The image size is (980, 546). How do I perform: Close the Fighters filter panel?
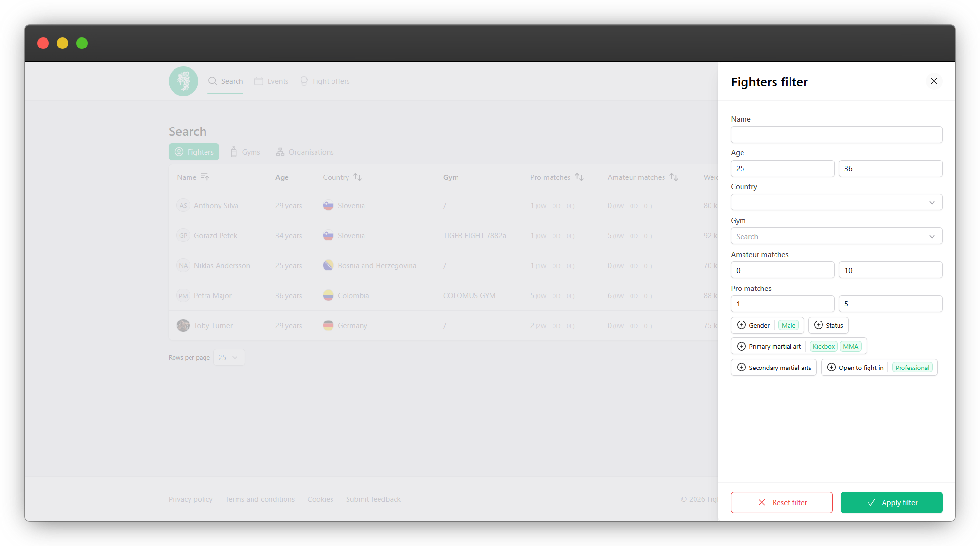933,81
